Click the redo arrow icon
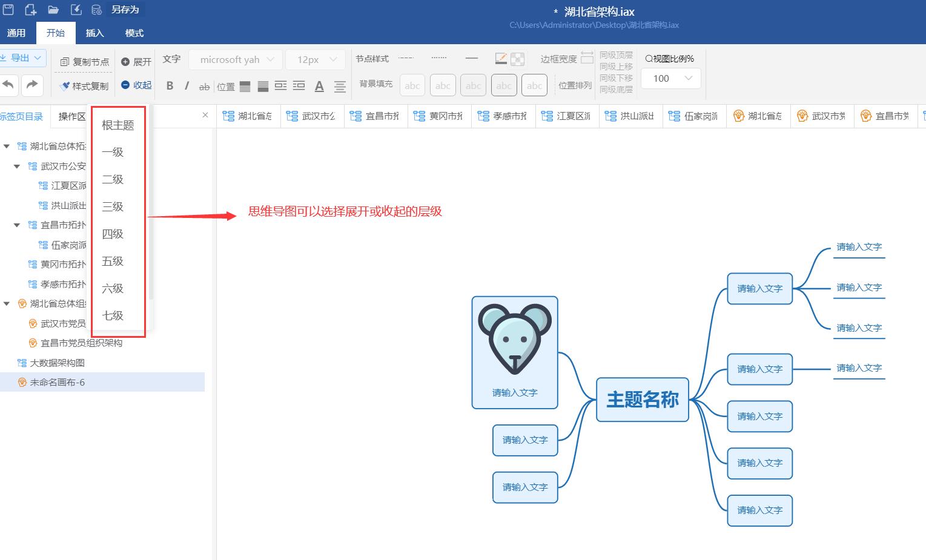 pyautogui.click(x=32, y=85)
